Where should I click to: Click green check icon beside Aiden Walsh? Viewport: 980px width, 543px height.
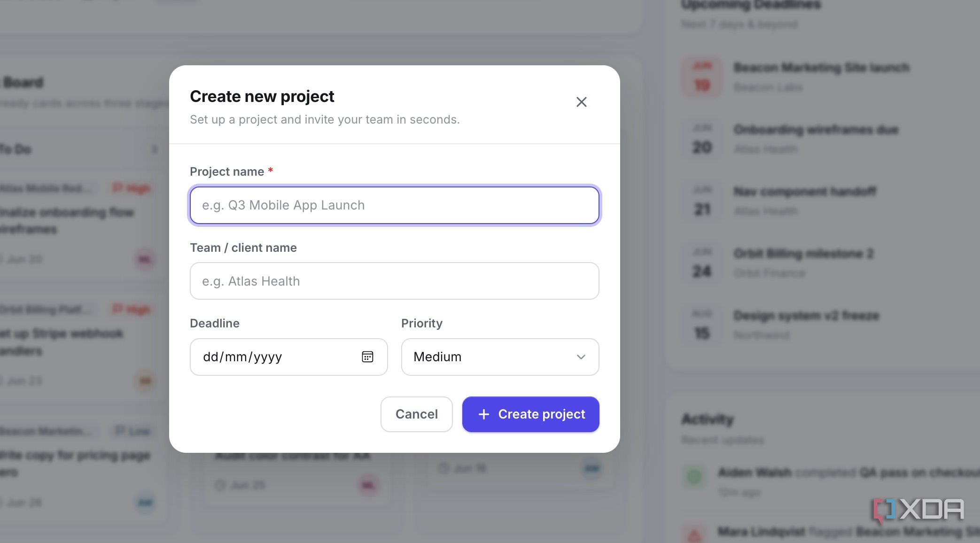(694, 476)
